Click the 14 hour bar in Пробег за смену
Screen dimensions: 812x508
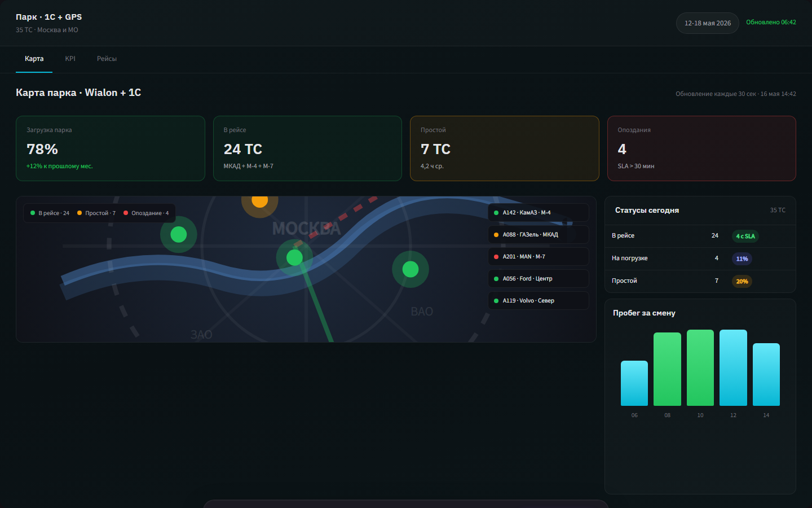pyautogui.click(x=766, y=375)
